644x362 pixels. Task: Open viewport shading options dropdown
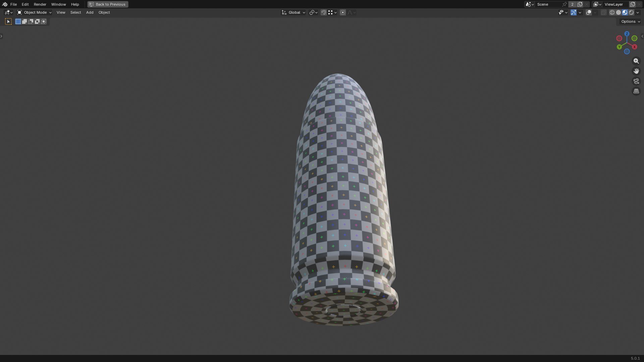638,12
